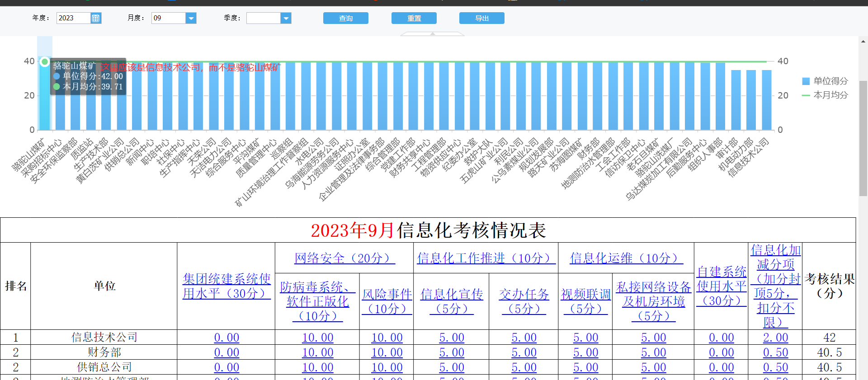This screenshot has height=380, width=868.
Task: Click the 月度 input field with 09
Action: tap(169, 18)
